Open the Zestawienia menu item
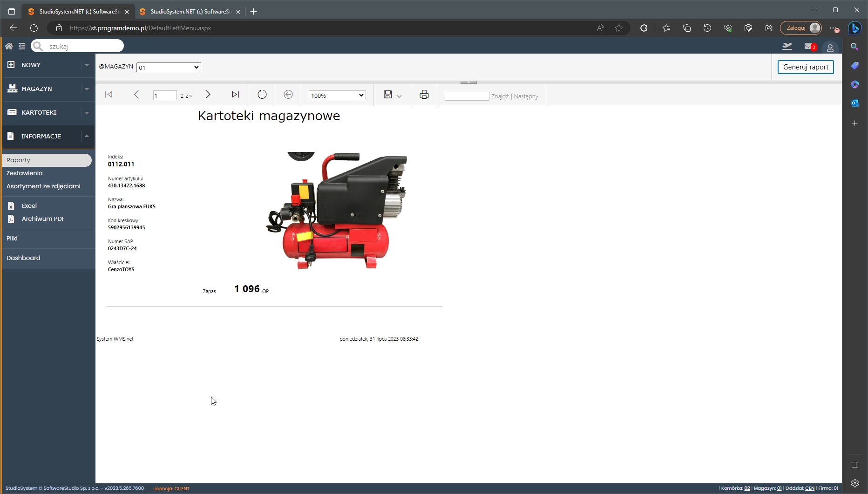Screen dimensions: 868x494 pos(25,173)
